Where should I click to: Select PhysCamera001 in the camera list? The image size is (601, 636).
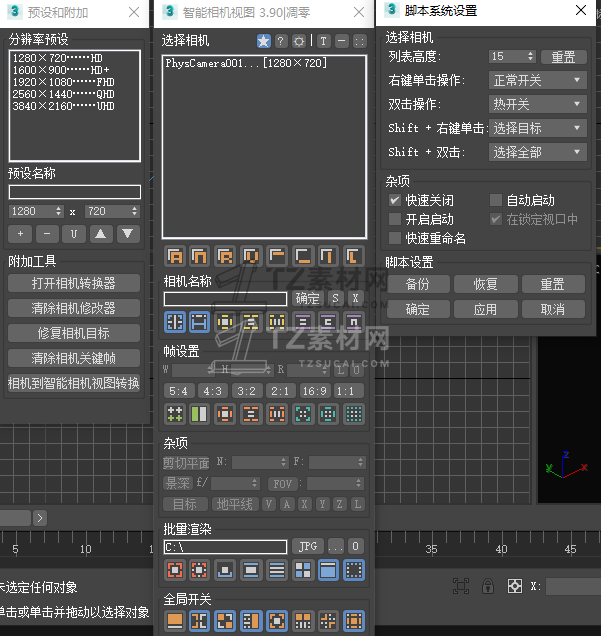click(x=246, y=63)
